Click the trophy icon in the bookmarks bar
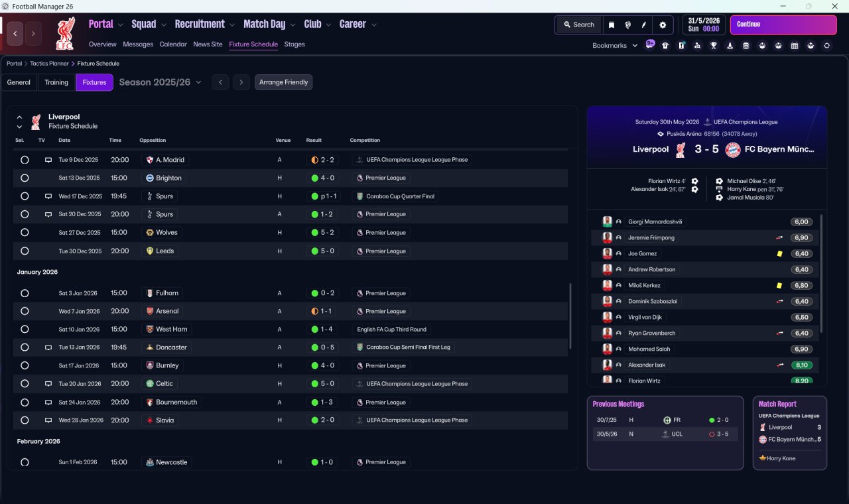849x504 pixels. point(714,46)
